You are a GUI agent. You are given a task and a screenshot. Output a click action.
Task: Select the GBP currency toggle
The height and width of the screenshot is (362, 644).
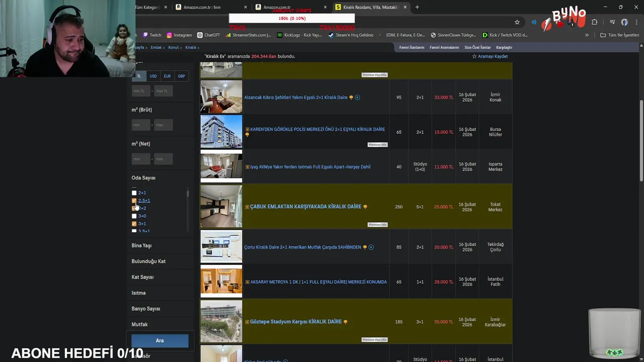coord(181,76)
